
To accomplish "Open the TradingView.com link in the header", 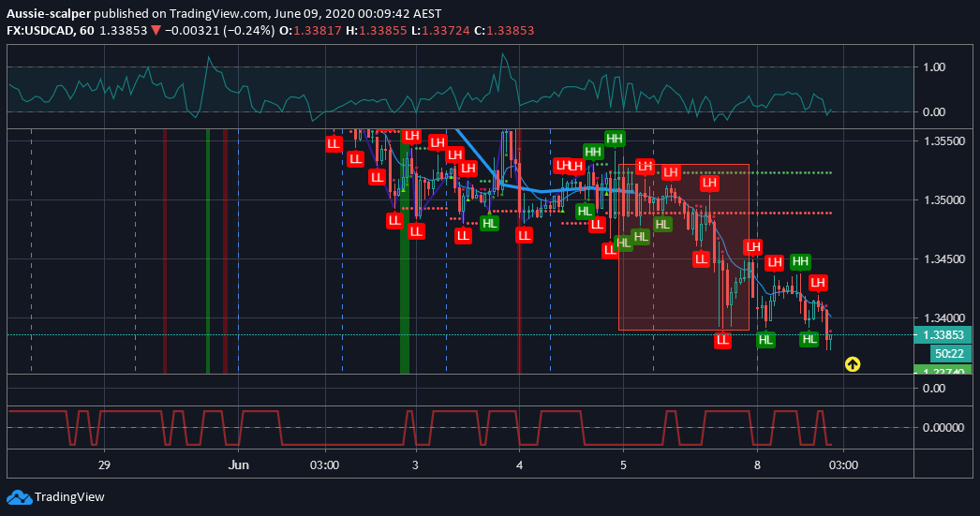I will (x=219, y=13).
